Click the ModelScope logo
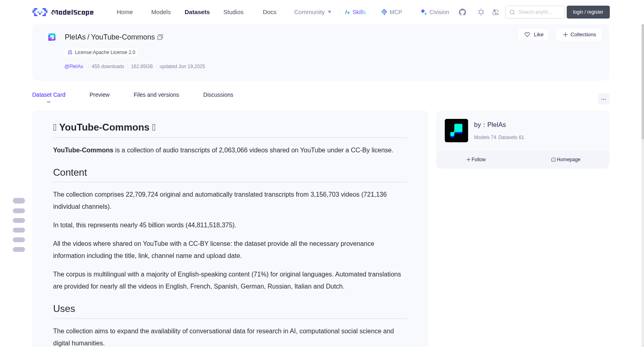 (x=63, y=12)
